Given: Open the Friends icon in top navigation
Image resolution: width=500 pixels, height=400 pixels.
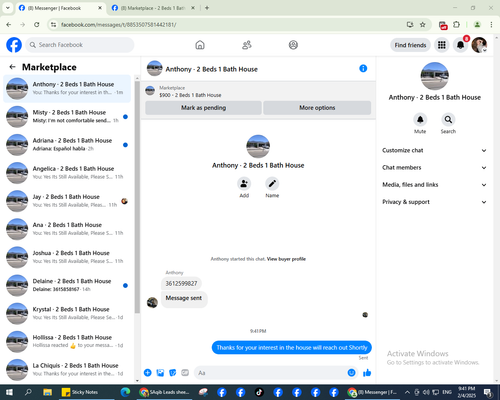Looking at the screenshot, I should click(247, 45).
